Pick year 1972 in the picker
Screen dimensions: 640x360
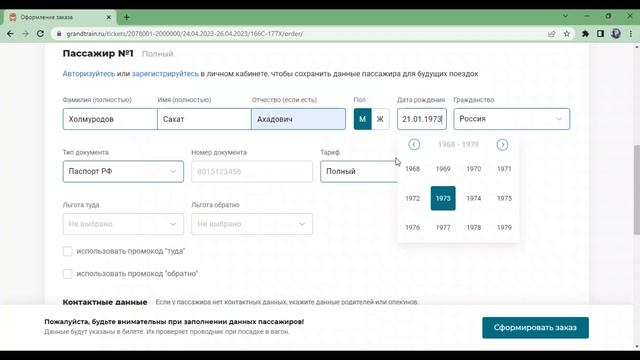(x=412, y=198)
